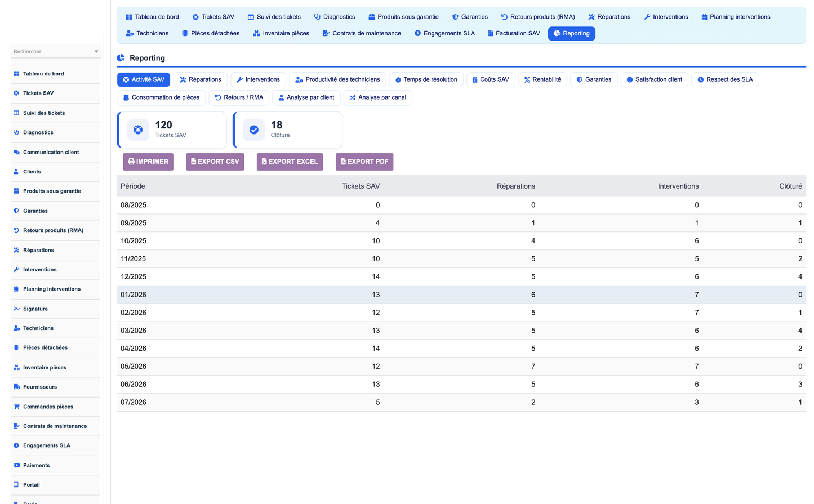Select the 01/2026 row in the table
Screen dimensions: 814x504
tap(461, 295)
